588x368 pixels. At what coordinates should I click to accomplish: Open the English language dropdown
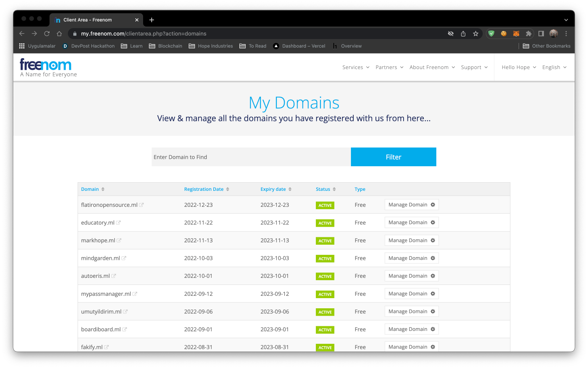554,67
